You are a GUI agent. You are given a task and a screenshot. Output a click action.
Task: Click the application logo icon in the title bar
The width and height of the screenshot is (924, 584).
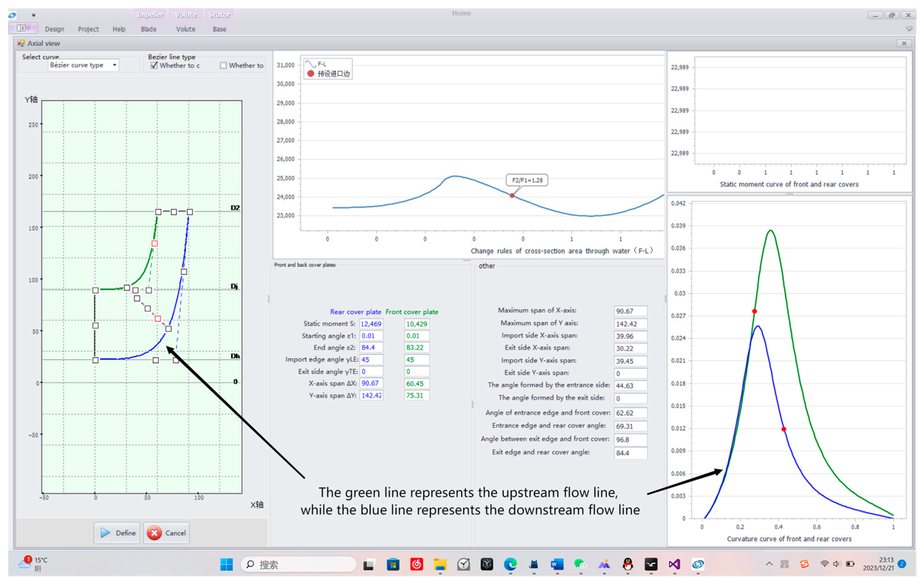[x=12, y=15]
